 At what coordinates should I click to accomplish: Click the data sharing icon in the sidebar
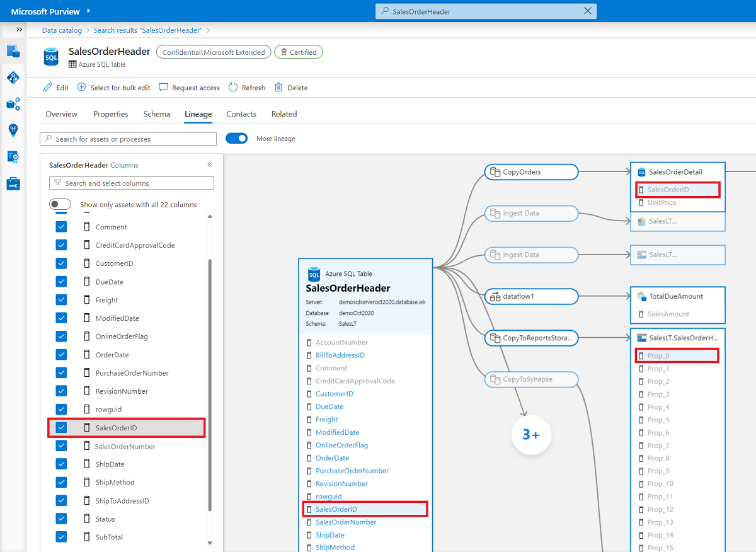point(13,104)
